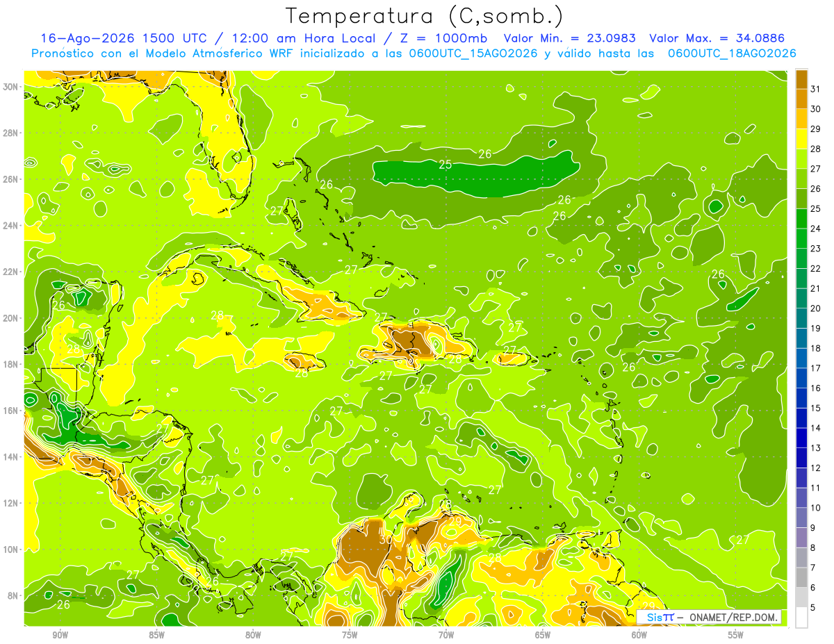The image size is (834, 644).
Task: Click the '25' contour label on the map
Action: [445, 165]
